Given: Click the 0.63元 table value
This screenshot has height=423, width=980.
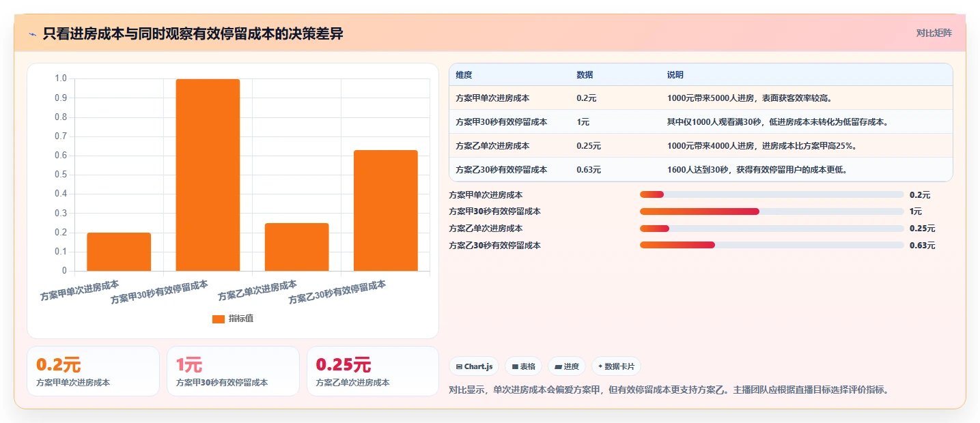Looking at the screenshot, I should click(589, 170).
